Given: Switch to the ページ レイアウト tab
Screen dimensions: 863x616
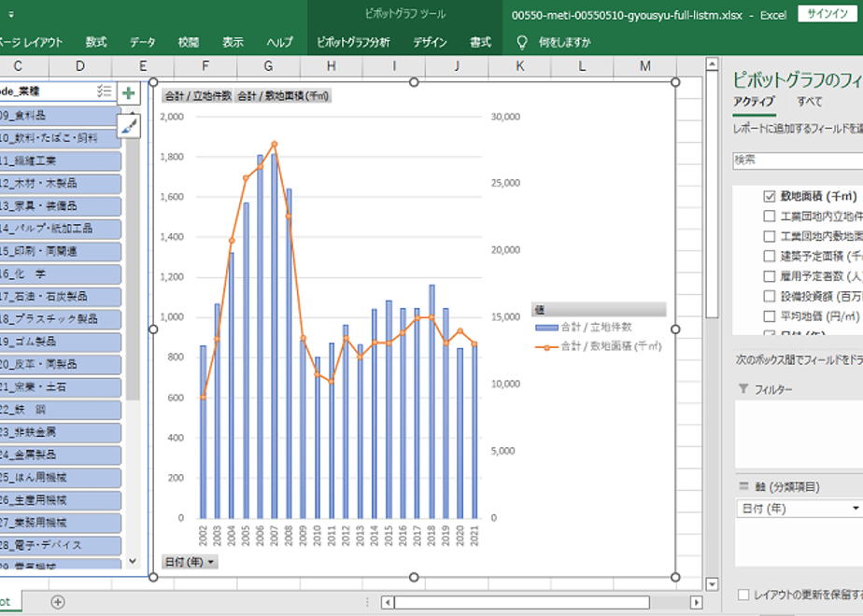Looking at the screenshot, I should click(x=31, y=42).
